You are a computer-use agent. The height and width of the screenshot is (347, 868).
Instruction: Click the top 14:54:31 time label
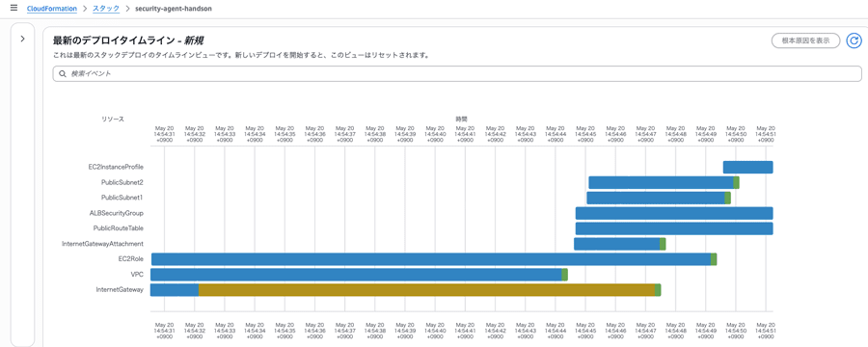[x=164, y=135]
